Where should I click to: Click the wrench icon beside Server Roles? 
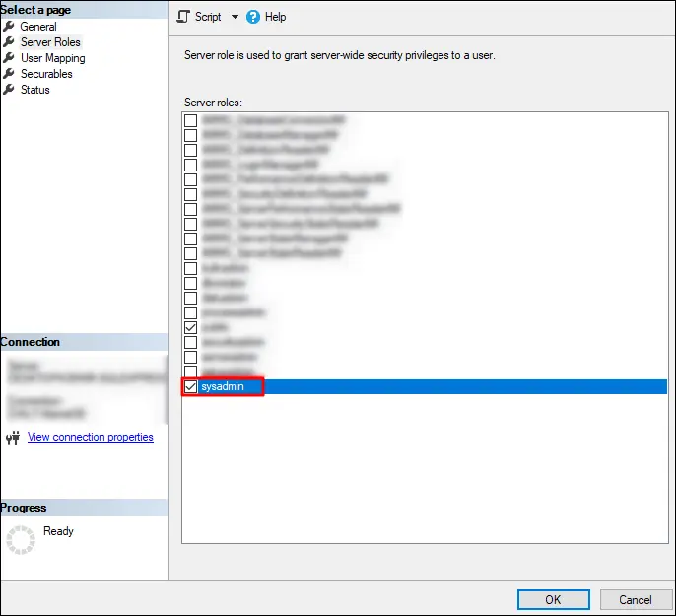9,42
